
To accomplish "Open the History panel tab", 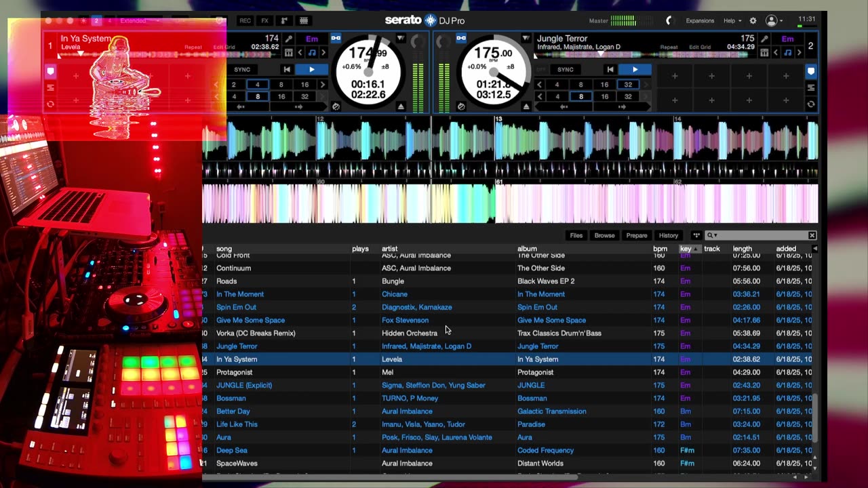I will (x=668, y=235).
